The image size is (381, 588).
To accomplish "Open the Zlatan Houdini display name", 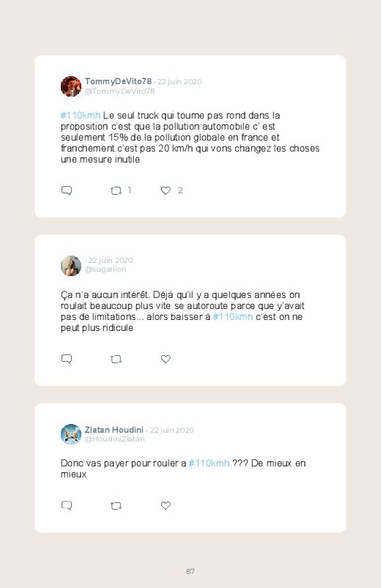I will [114, 430].
